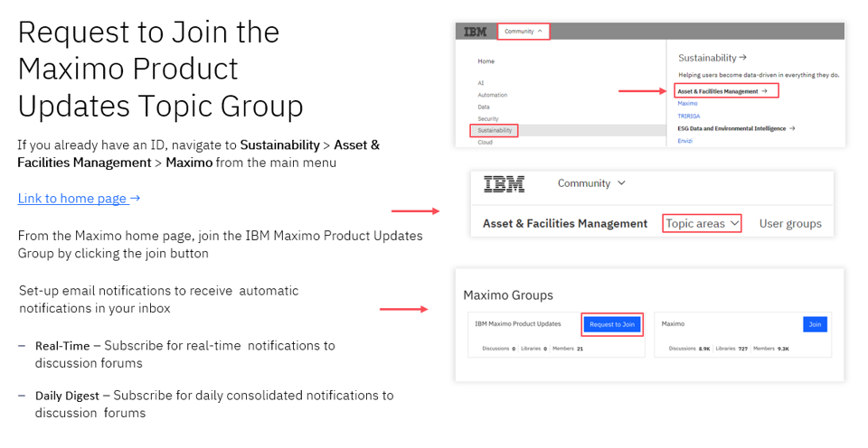Expand Community dropdown in the middle panel

591,183
